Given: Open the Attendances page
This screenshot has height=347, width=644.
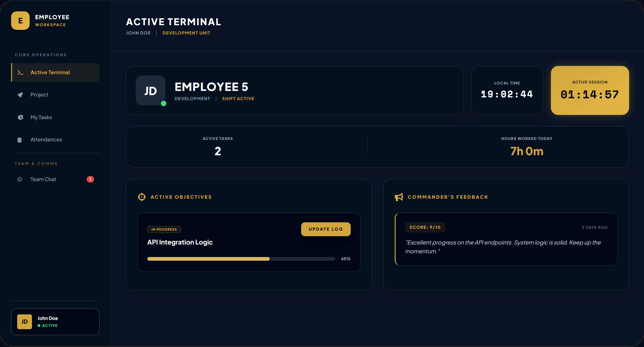Looking at the screenshot, I should [x=55, y=139].
